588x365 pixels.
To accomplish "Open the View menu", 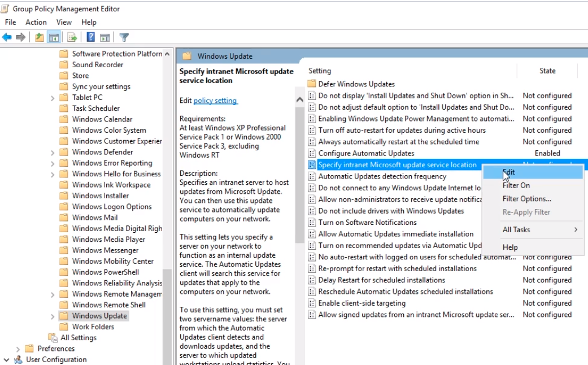I will click(x=64, y=22).
